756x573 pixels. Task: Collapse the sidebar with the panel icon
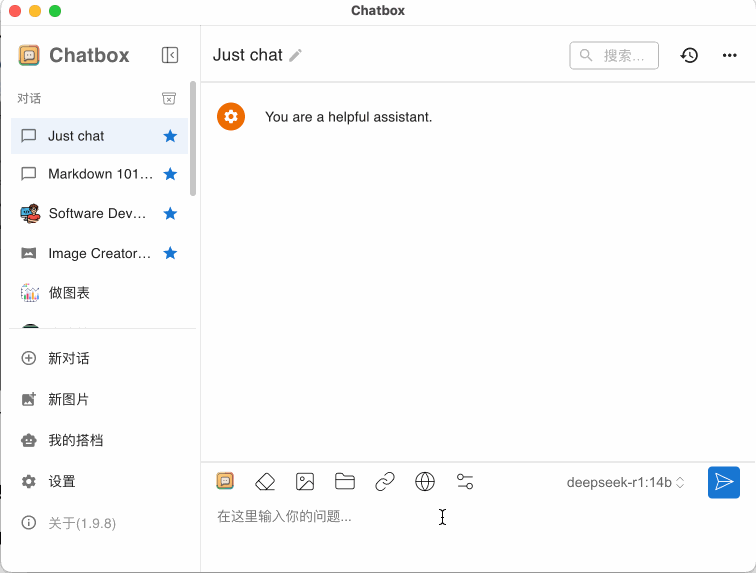point(170,55)
